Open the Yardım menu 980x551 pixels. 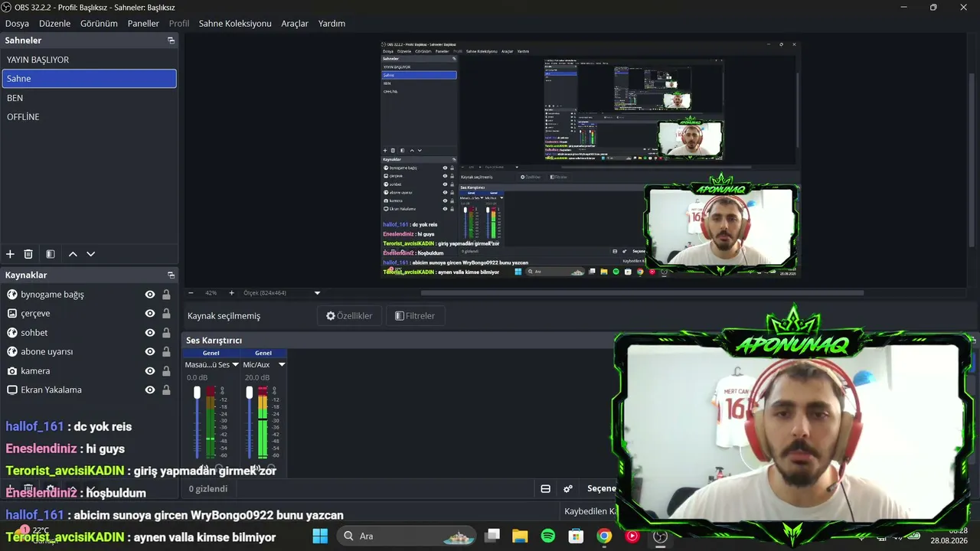332,24
